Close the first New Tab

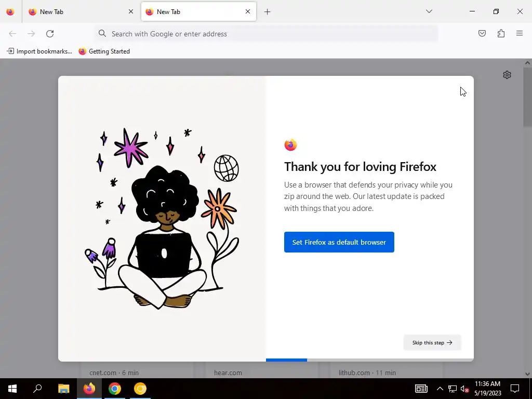[131, 11]
